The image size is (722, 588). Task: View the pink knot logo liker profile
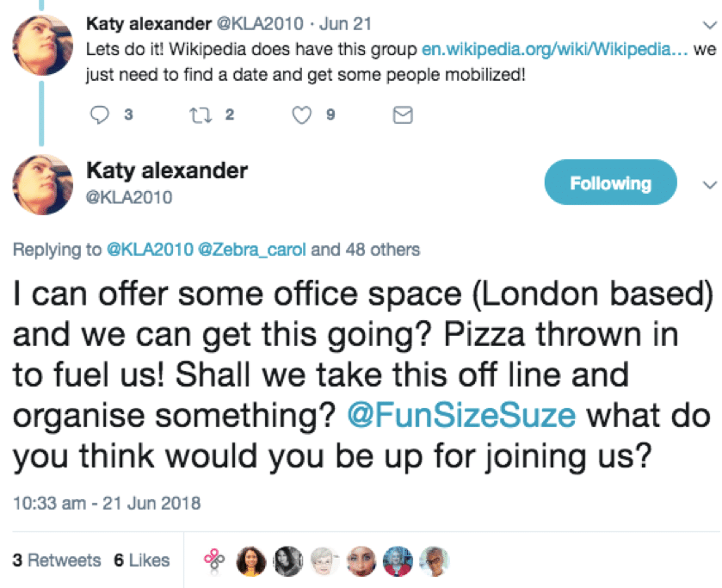pyautogui.click(x=214, y=560)
